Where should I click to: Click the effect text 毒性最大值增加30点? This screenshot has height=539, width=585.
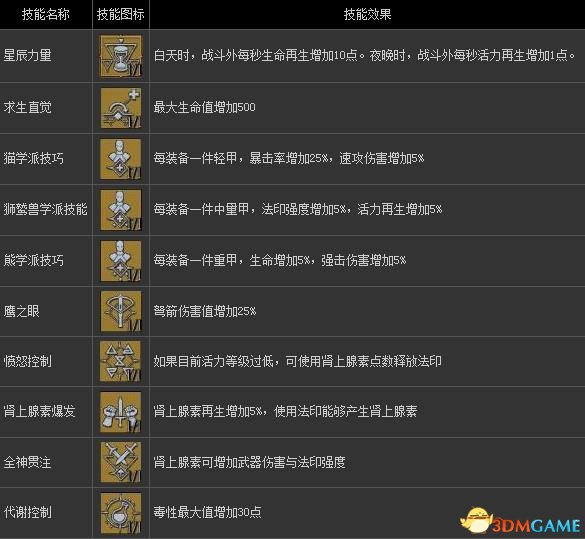click(x=207, y=512)
